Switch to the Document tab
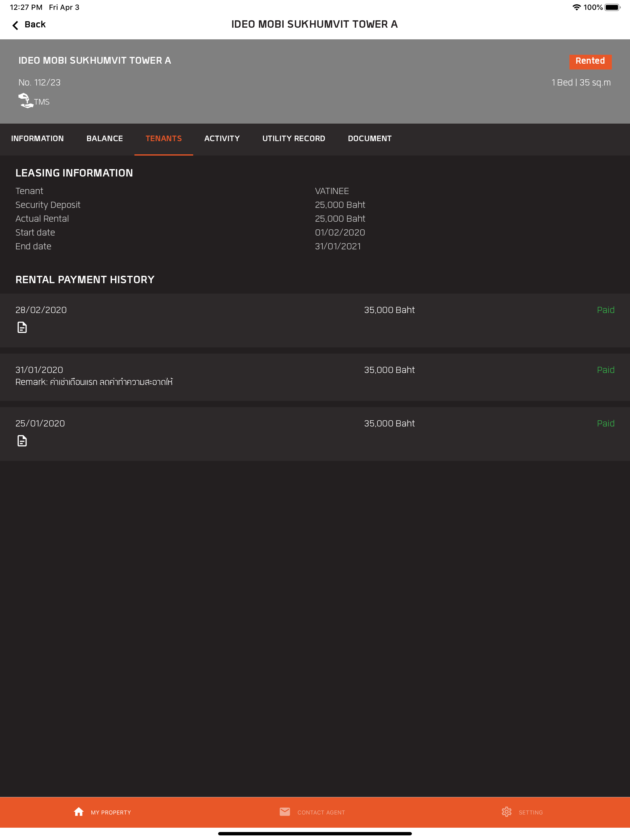 click(369, 139)
